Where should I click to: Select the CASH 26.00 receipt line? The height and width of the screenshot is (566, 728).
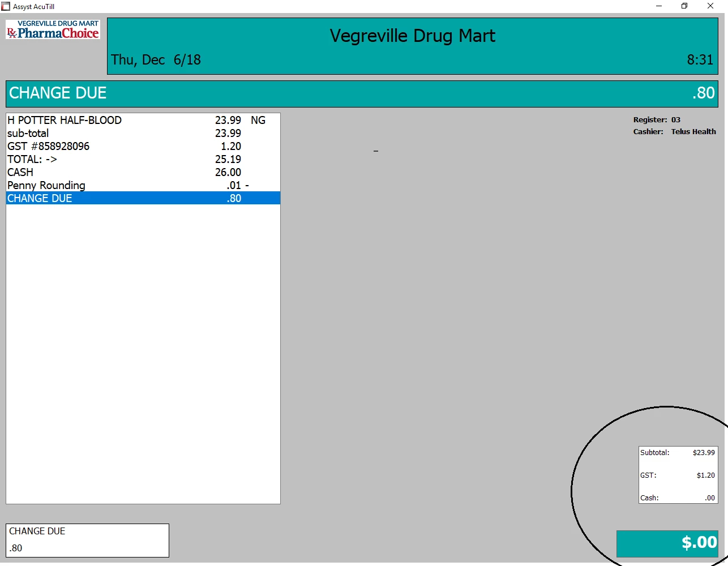(143, 172)
